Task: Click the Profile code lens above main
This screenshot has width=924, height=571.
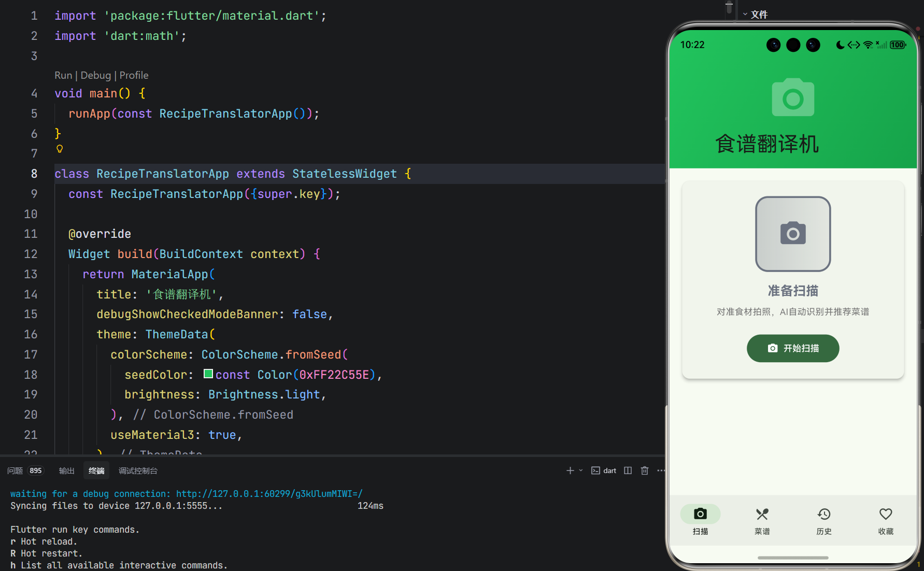Action: point(134,75)
